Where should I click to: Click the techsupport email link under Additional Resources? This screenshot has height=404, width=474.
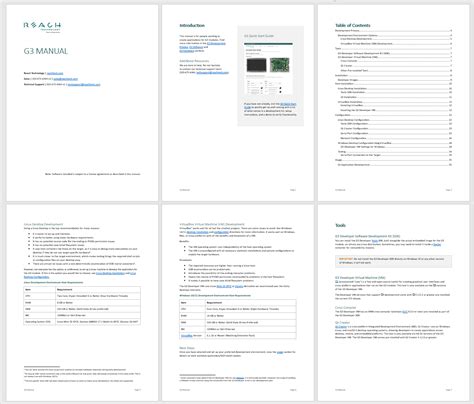(212, 73)
